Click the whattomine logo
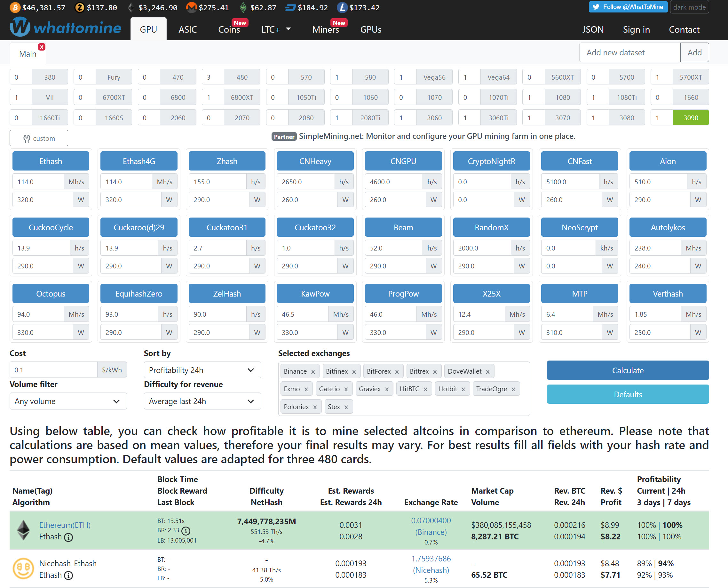Image resolution: width=728 pixels, height=588 pixels. pos(65,27)
